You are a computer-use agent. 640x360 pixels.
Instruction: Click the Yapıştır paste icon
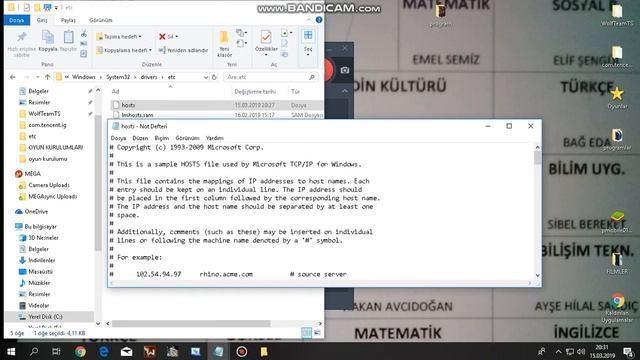click(68, 41)
